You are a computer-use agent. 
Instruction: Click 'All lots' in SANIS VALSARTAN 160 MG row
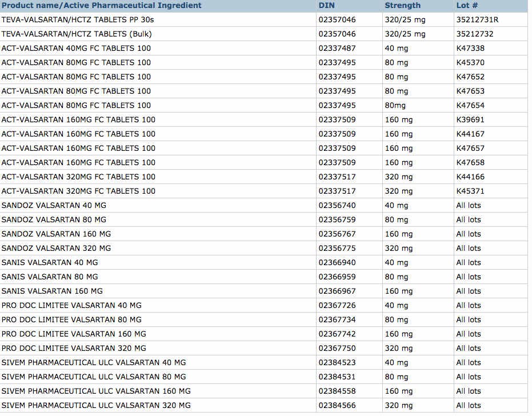[469, 291]
